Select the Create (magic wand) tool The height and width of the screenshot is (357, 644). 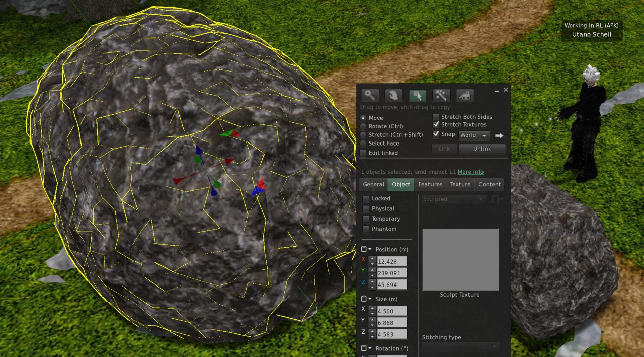pyautogui.click(x=441, y=95)
